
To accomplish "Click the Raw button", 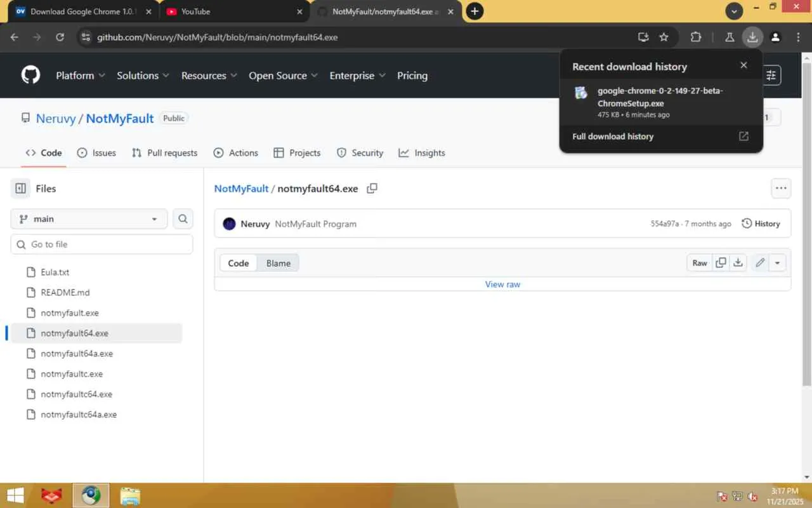I will tap(700, 263).
